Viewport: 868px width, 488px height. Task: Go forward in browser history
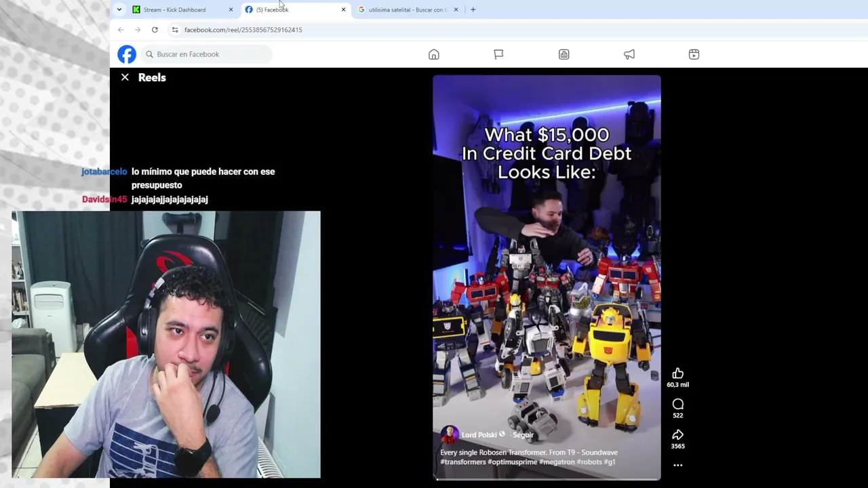[138, 30]
